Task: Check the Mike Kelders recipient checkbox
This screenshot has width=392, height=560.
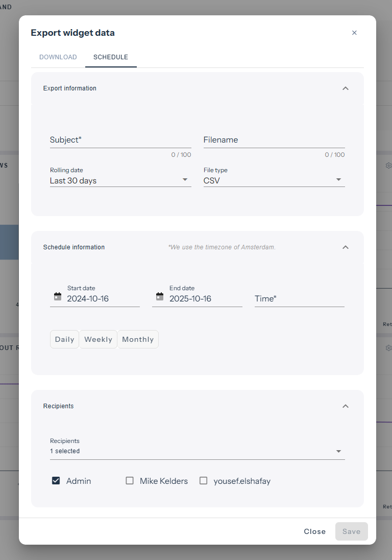Action: (x=130, y=481)
